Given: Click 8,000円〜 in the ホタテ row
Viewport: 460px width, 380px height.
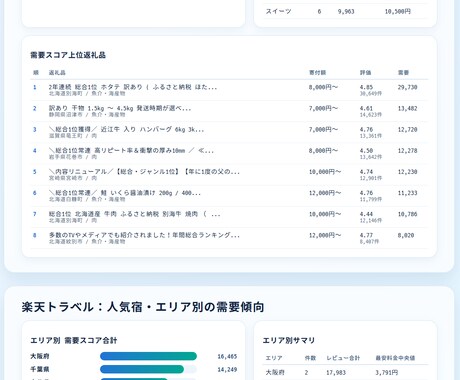Looking at the screenshot, I should [323, 87].
